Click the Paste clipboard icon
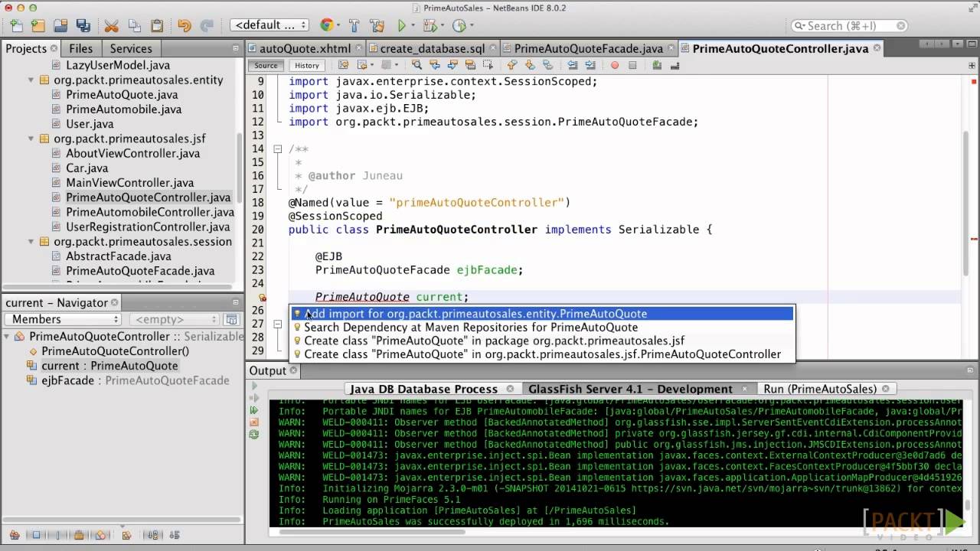 (157, 26)
